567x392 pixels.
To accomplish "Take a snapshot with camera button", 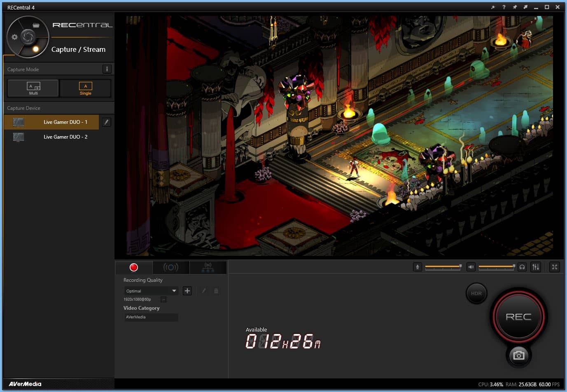I will point(518,355).
